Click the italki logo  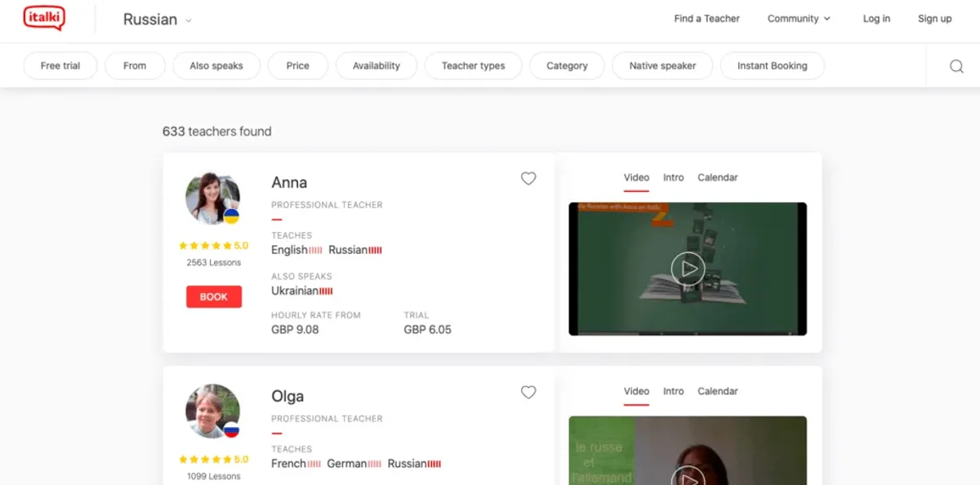pyautogui.click(x=44, y=18)
